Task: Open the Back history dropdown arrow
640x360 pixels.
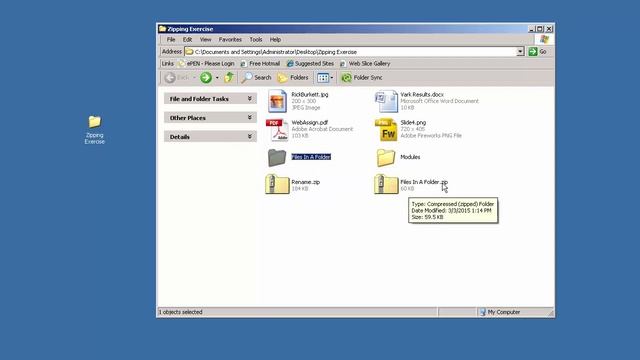Action: point(194,78)
